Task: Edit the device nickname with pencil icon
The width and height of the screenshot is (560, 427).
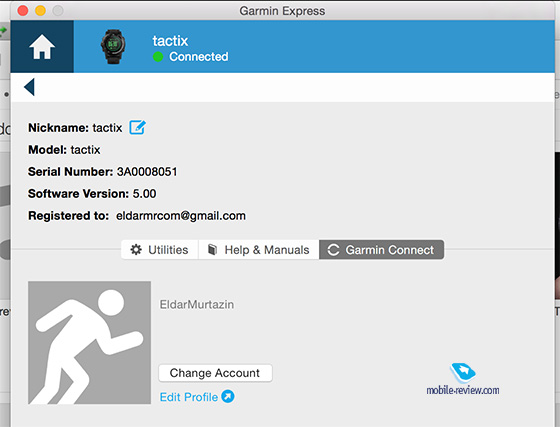Action: coord(138,127)
